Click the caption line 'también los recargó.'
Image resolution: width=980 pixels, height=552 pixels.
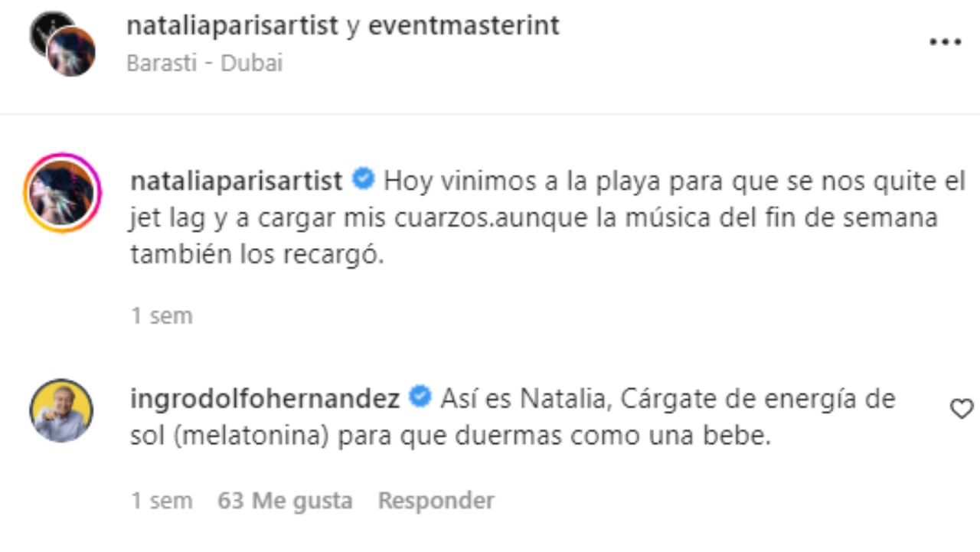pos(256,255)
